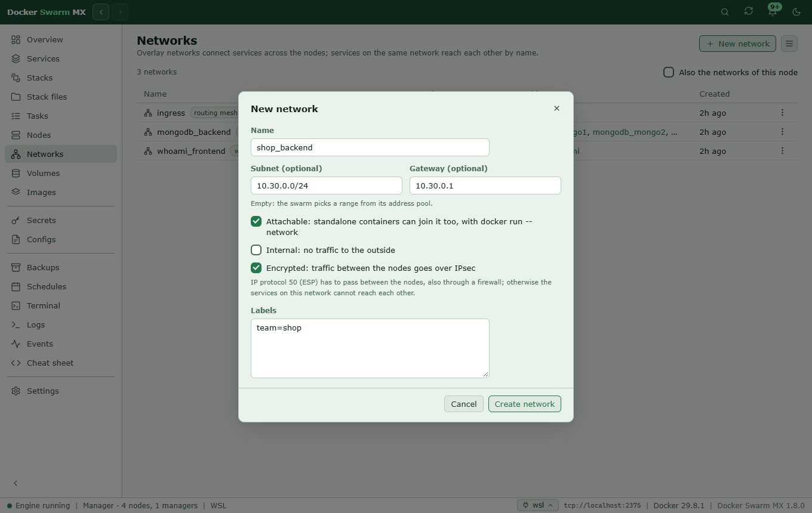Click the Create network button
Viewport: 812px width, 513px height.
click(x=525, y=404)
